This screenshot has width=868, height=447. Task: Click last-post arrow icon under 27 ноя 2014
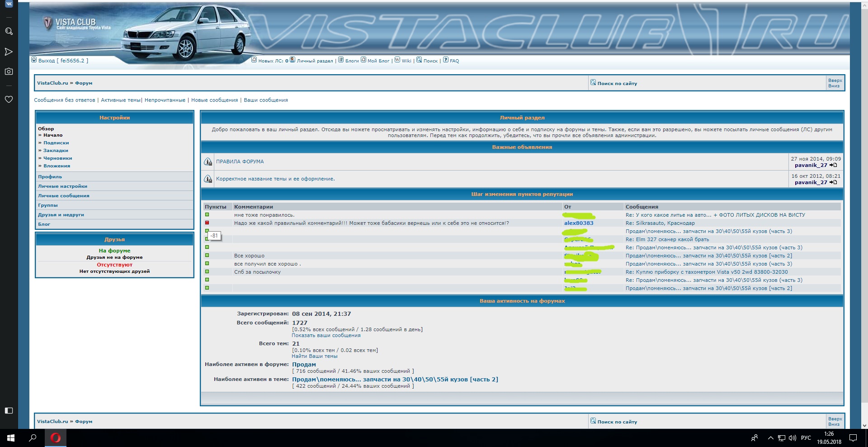pos(834,165)
